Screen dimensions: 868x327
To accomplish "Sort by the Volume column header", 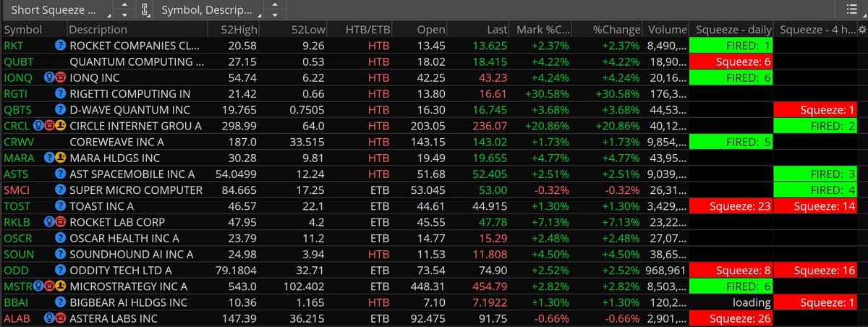I will (x=667, y=30).
